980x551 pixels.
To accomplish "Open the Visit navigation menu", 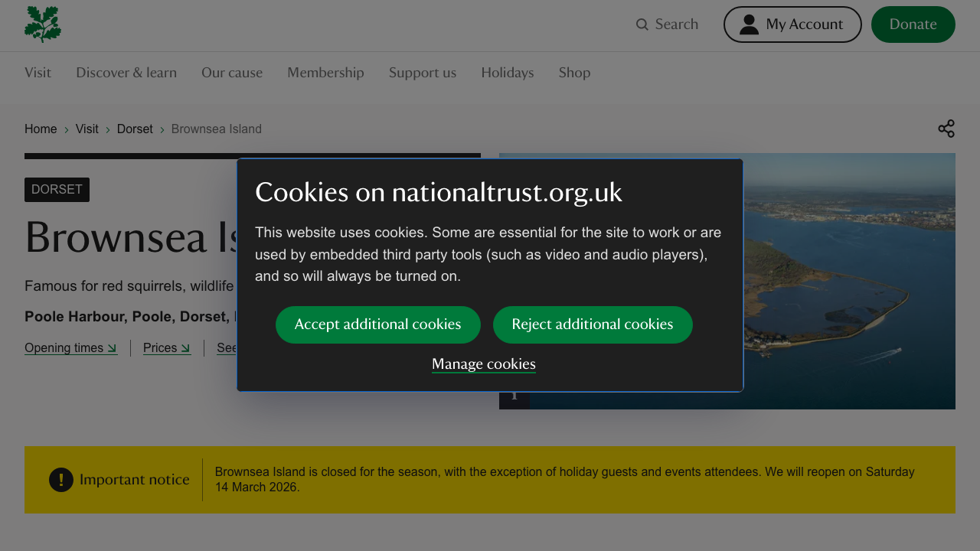I will [38, 73].
